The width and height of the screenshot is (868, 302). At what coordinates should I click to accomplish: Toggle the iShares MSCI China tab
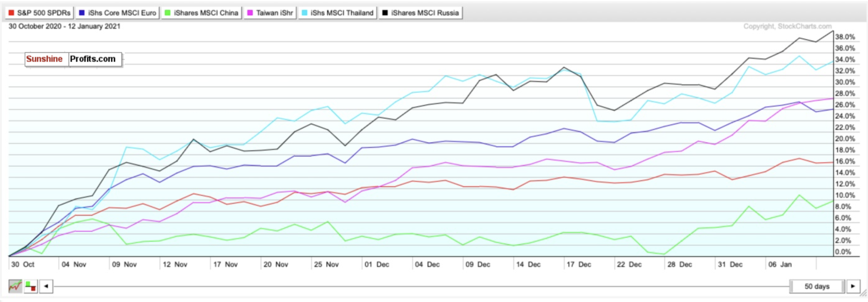(201, 13)
